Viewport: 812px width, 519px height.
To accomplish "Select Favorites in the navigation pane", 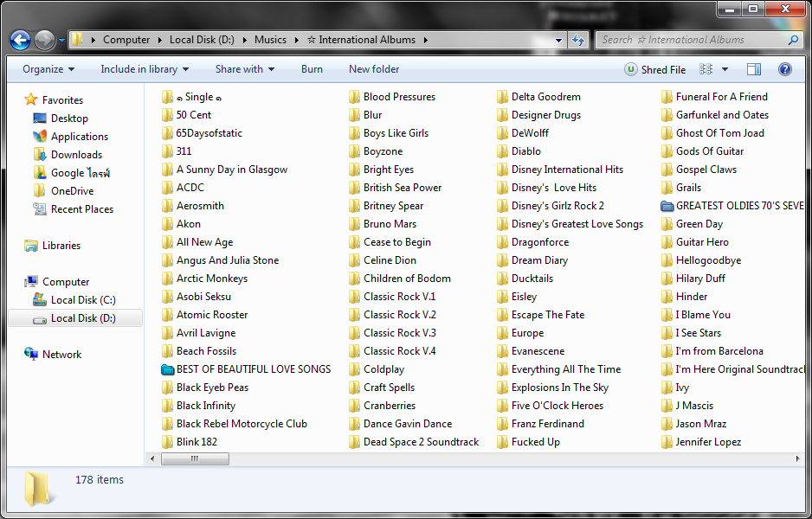I will click(x=54, y=99).
